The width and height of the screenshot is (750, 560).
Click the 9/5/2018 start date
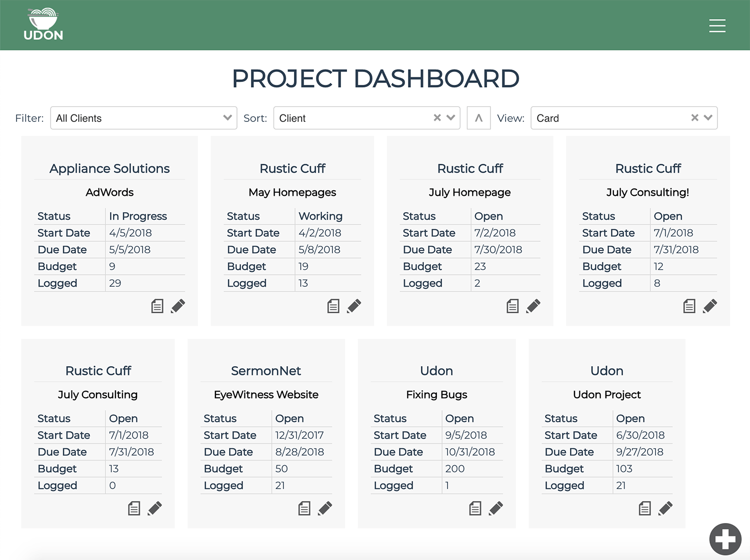coord(466,435)
